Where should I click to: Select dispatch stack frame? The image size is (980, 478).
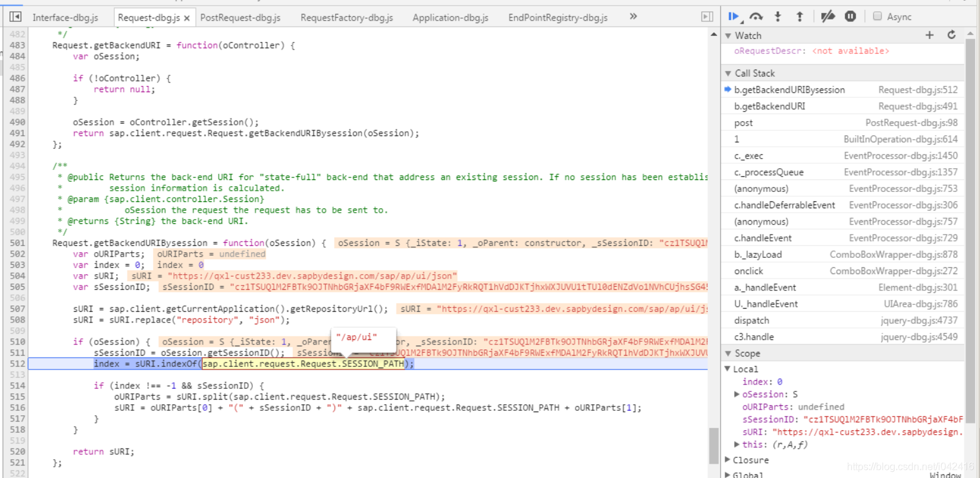pos(843,321)
